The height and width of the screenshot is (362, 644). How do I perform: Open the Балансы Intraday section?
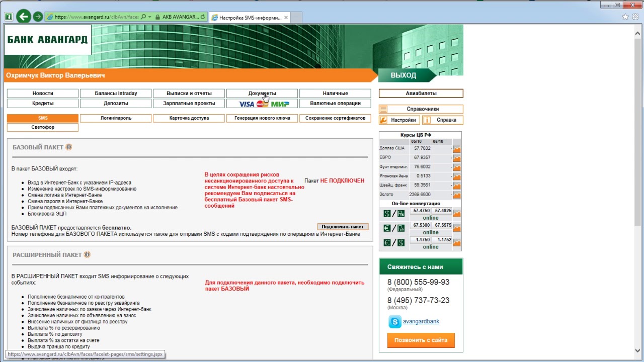pos(116,94)
